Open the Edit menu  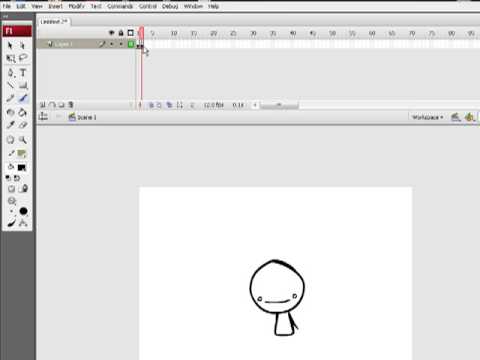[21, 6]
